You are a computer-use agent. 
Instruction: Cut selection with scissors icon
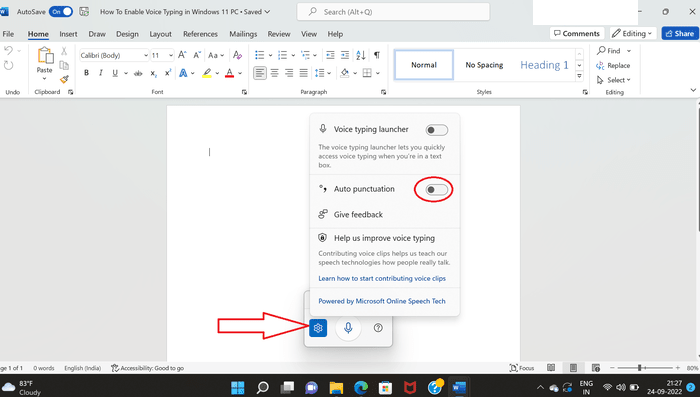coord(64,51)
